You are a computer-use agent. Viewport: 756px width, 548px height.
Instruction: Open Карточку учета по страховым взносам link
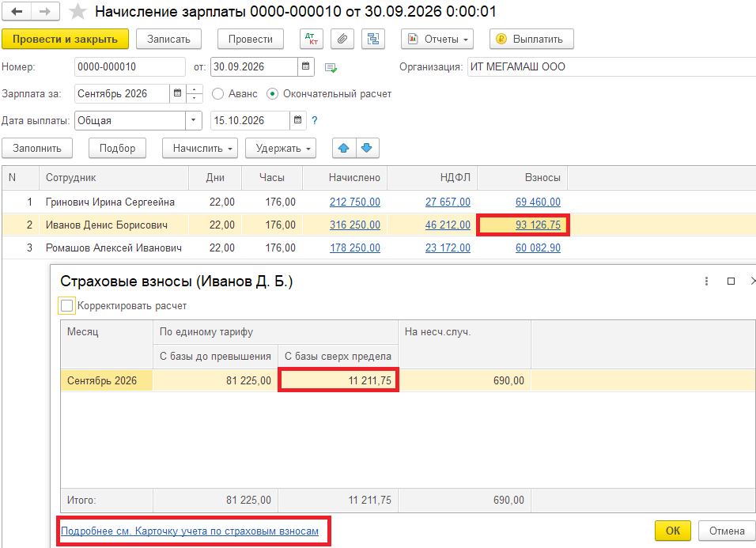pos(190,531)
